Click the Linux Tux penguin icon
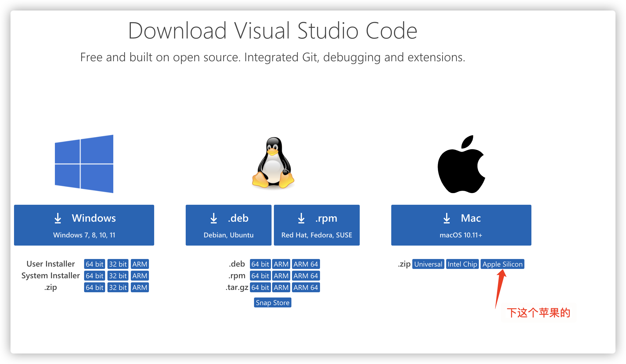 pyautogui.click(x=273, y=163)
